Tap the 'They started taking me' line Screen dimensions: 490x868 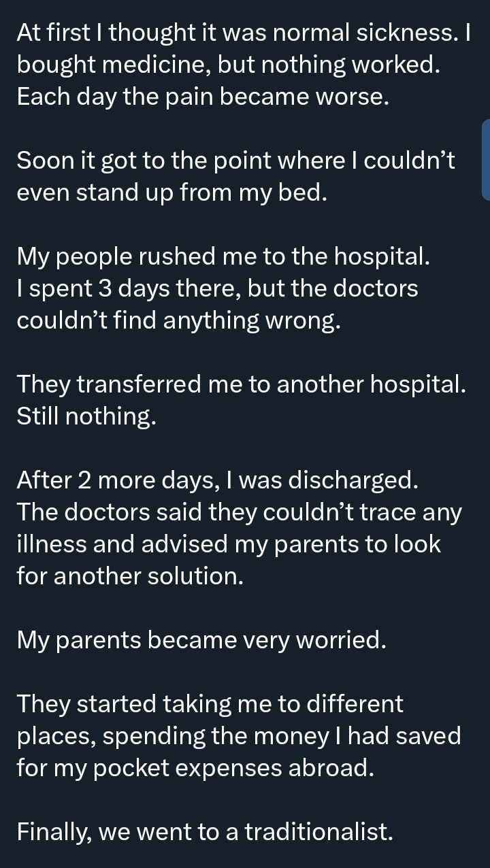[210, 704]
